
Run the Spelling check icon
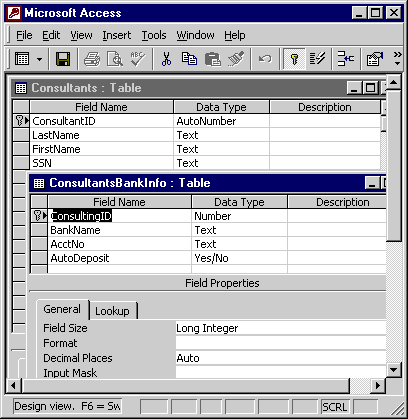click(138, 59)
